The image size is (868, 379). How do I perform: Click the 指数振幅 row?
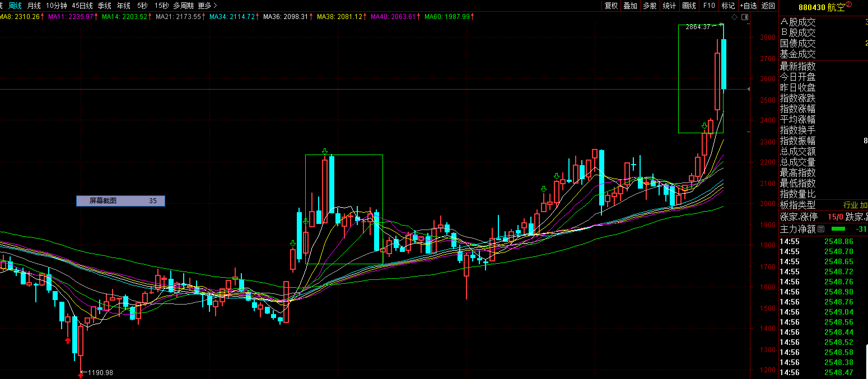pos(823,141)
